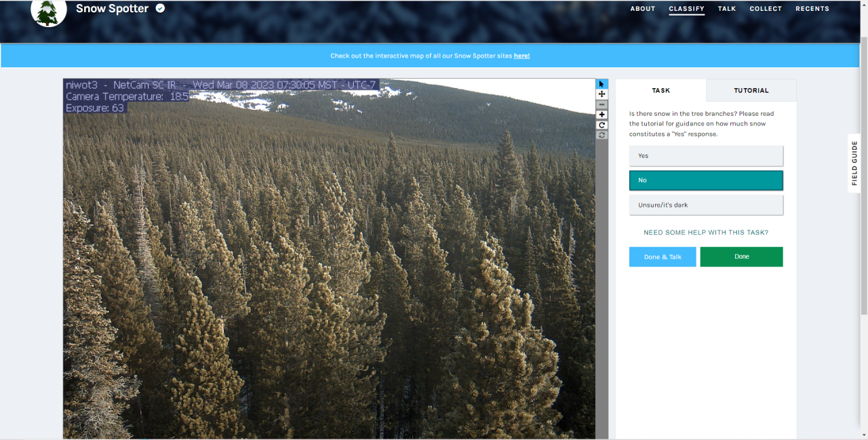Rotate the subject image
Viewport: 868px width, 440px height.
pyautogui.click(x=602, y=125)
